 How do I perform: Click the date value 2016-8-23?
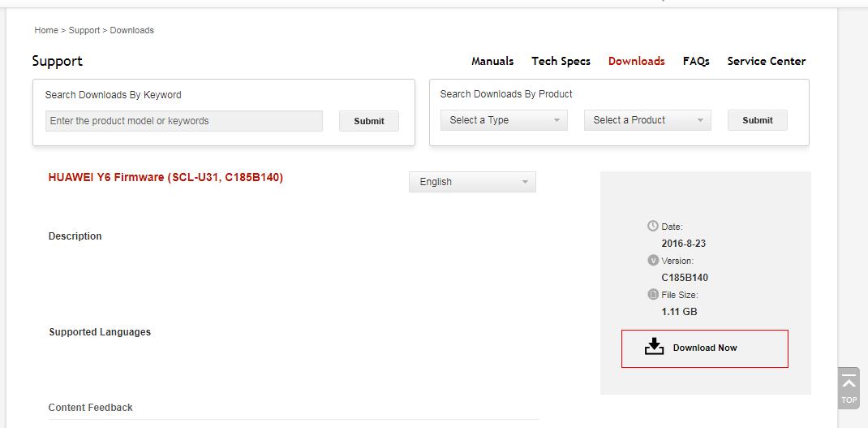(x=683, y=244)
